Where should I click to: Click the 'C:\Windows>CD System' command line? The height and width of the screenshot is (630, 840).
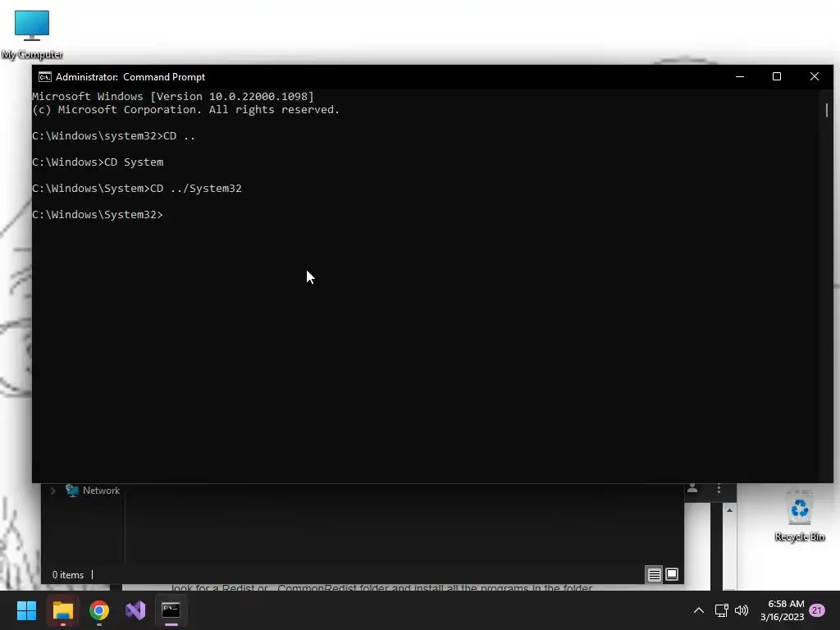[98, 162]
